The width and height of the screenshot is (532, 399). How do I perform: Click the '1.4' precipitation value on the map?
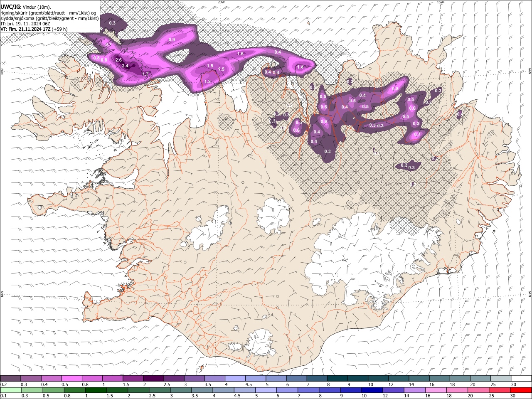tap(300, 67)
